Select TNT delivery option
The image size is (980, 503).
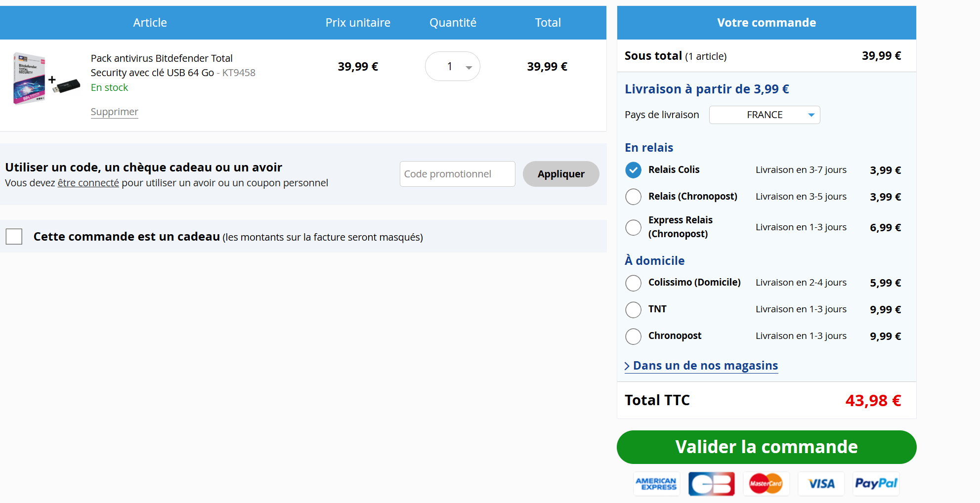coord(633,310)
